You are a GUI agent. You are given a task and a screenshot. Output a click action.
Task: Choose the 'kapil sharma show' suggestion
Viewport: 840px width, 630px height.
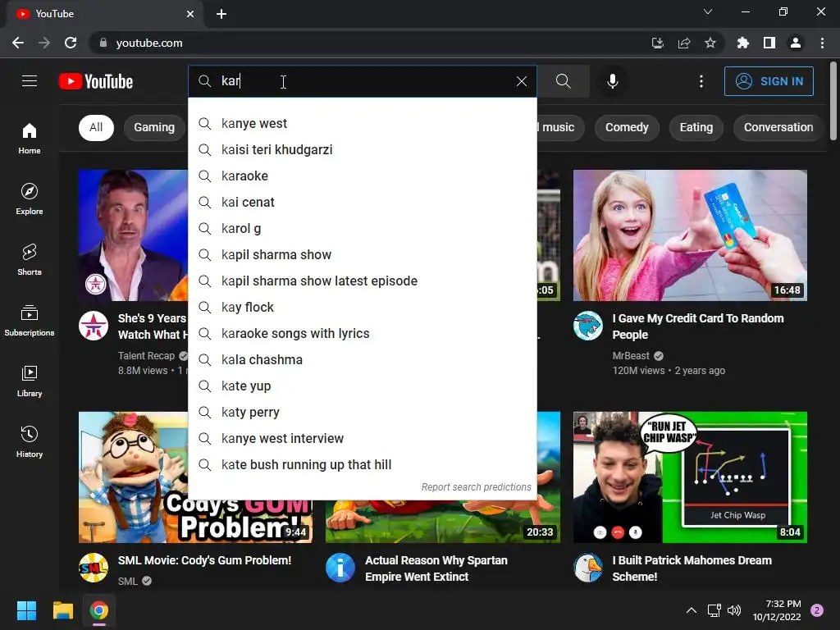click(x=362, y=254)
